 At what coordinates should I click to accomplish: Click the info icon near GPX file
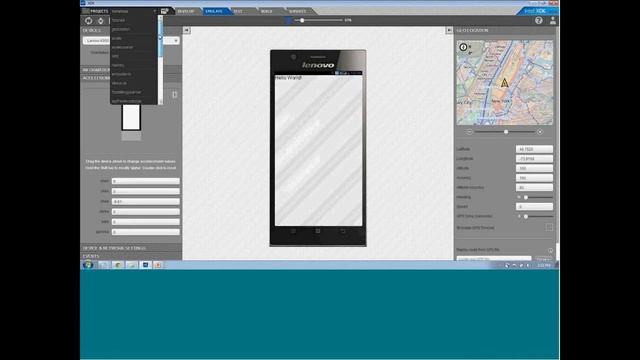[x=550, y=250]
